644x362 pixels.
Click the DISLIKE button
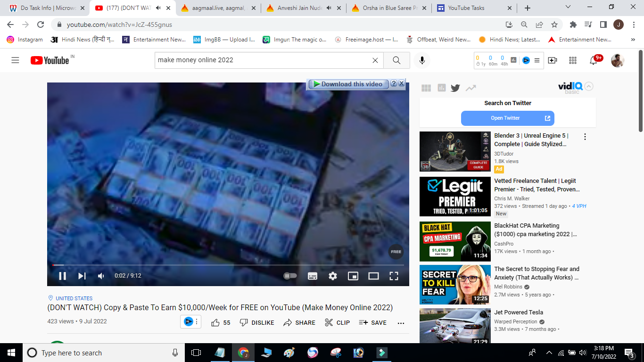point(257,322)
